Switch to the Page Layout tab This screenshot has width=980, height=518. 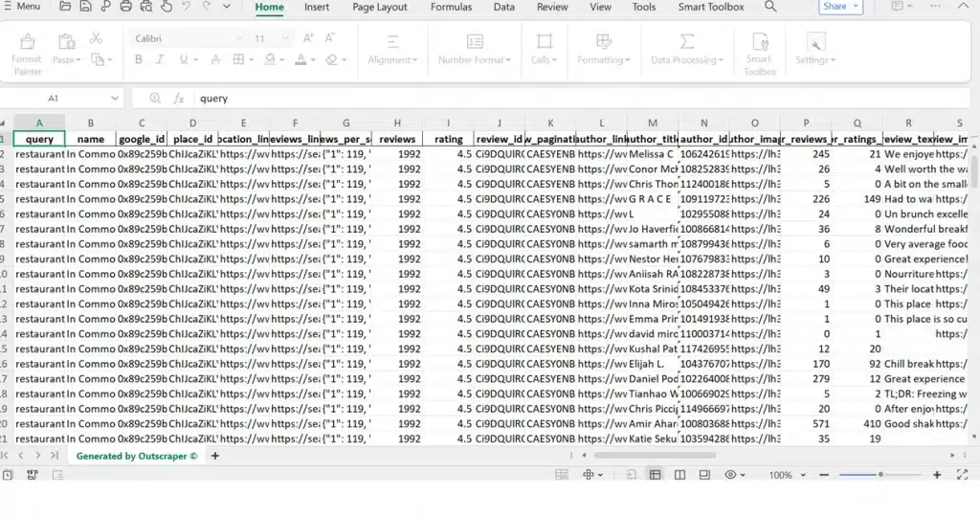click(x=379, y=7)
